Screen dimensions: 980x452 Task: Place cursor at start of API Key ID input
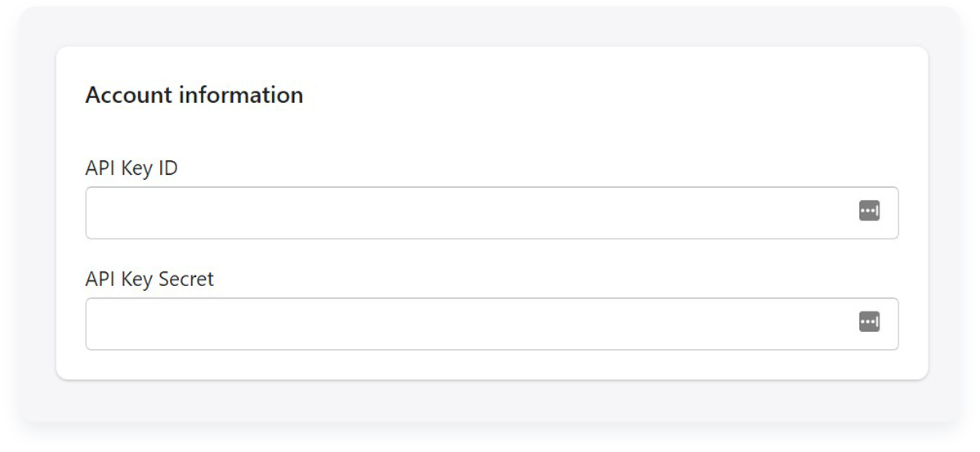point(98,213)
